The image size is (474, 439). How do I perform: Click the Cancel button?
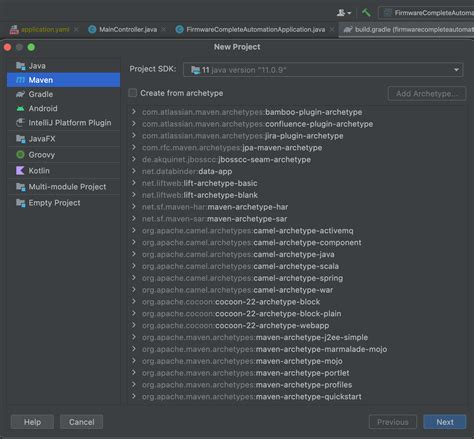81,422
